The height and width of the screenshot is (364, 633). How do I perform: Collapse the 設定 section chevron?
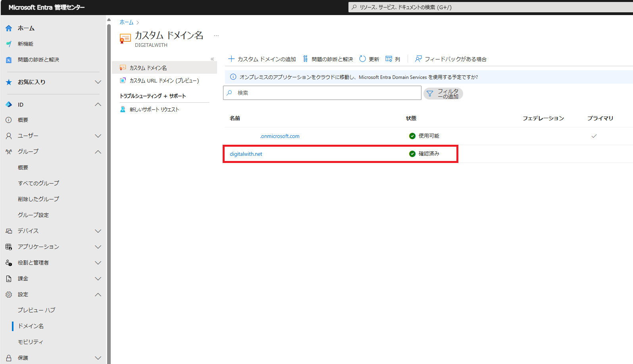pos(98,295)
